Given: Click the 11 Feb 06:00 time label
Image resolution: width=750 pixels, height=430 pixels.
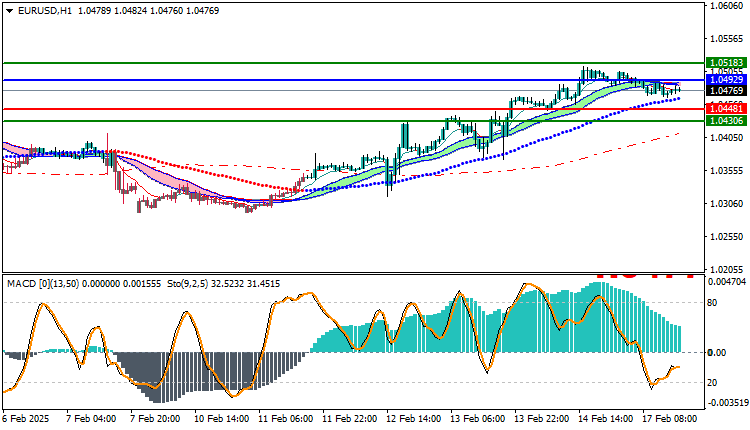Looking at the screenshot, I should tap(285, 419).
